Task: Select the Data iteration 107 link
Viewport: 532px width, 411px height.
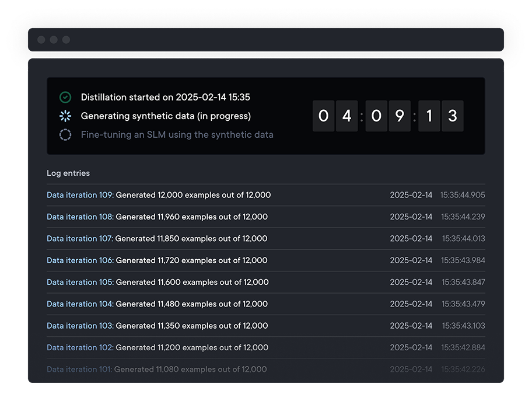Action: (78, 238)
